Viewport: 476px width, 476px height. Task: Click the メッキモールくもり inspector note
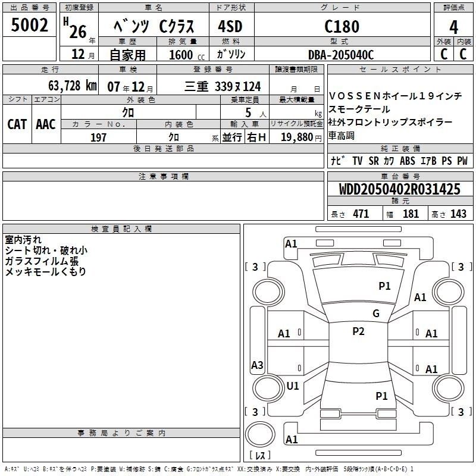click(x=46, y=272)
